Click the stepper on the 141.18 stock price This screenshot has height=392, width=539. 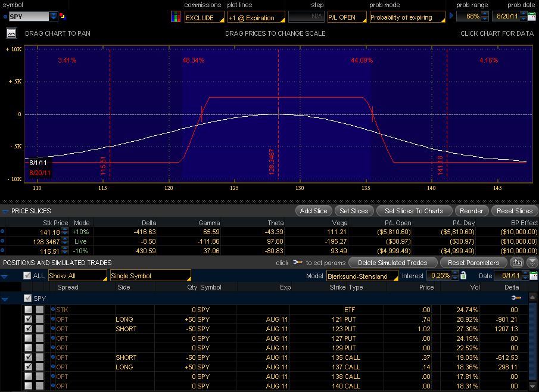coord(65,232)
